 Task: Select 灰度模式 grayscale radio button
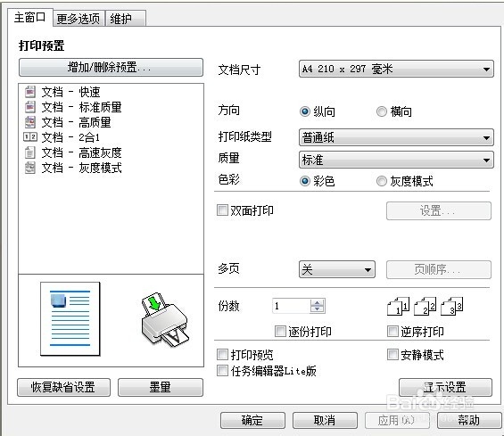click(x=382, y=181)
